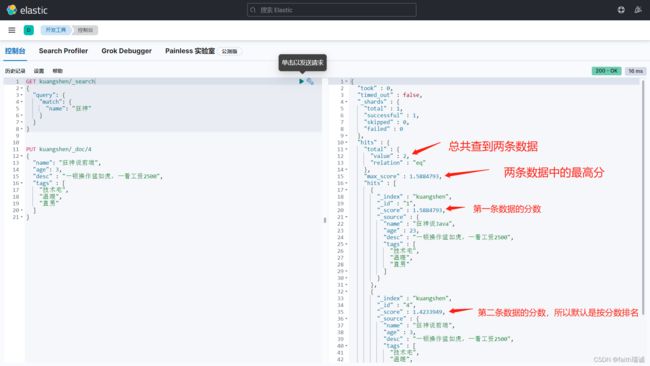Click the 开发工具 breadcrumb
The height and width of the screenshot is (366, 650).
tap(56, 30)
